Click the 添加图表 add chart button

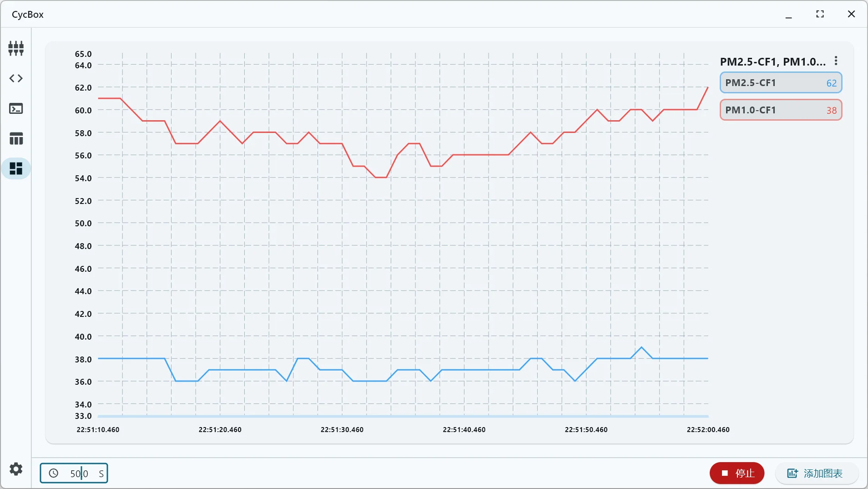pyautogui.click(x=816, y=473)
